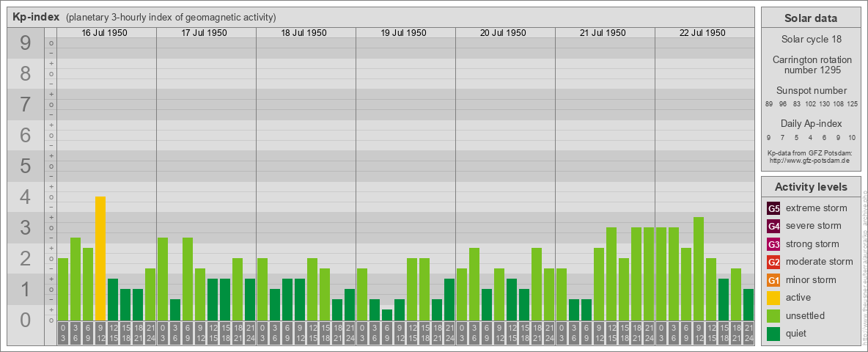Select the dark green quiet swatch

773,333
